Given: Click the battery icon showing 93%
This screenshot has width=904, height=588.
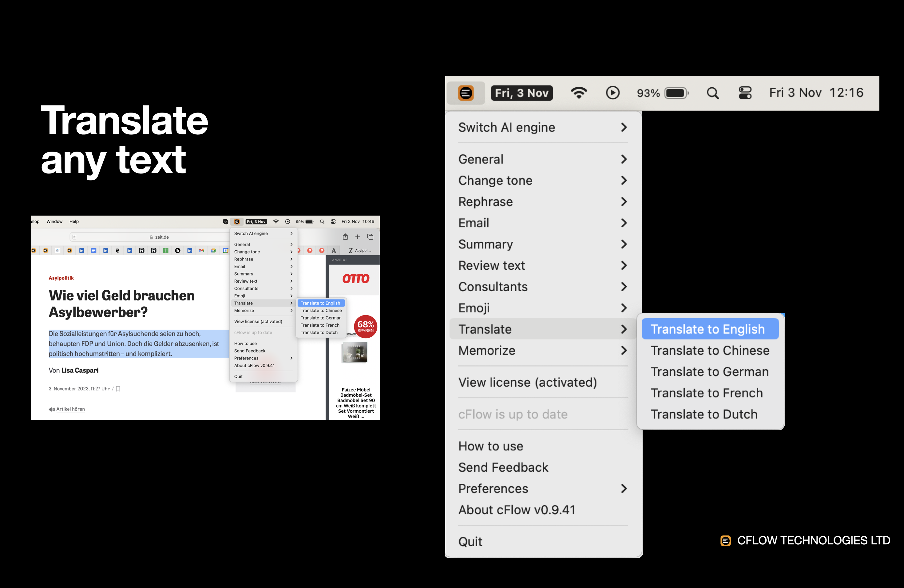Looking at the screenshot, I should click(x=676, y=93).
